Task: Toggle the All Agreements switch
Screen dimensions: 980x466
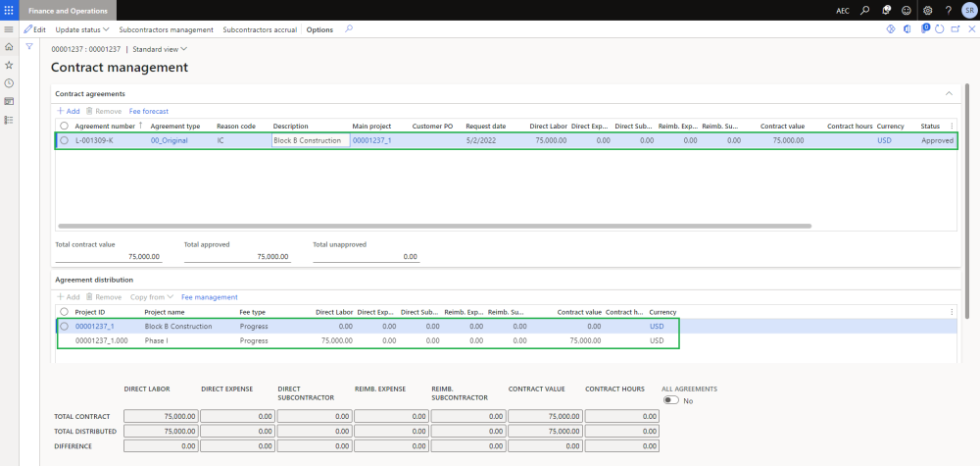Action: pos(671,400)
